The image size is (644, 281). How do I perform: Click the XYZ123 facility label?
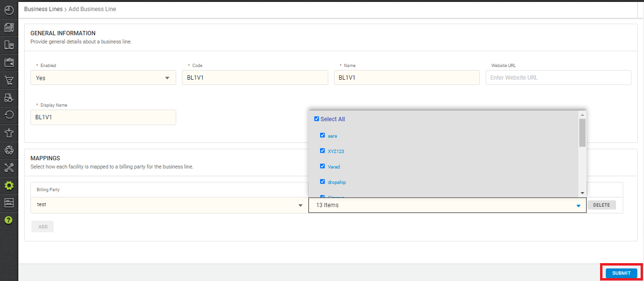click(x=336, y=152)
